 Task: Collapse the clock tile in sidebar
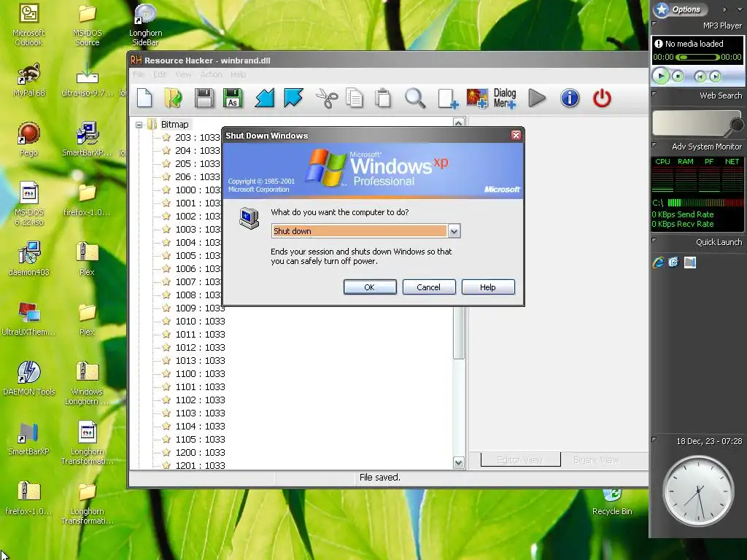(654, 439)
